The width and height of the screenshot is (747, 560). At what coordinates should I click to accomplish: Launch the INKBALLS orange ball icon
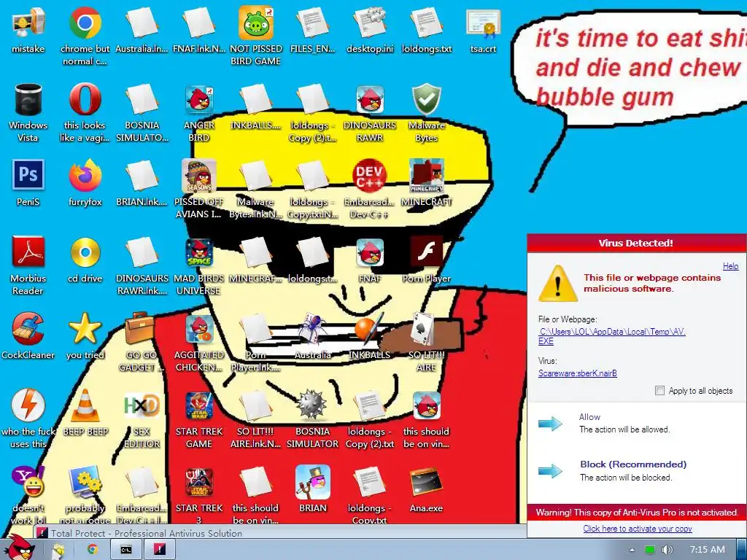click(368, 329)
